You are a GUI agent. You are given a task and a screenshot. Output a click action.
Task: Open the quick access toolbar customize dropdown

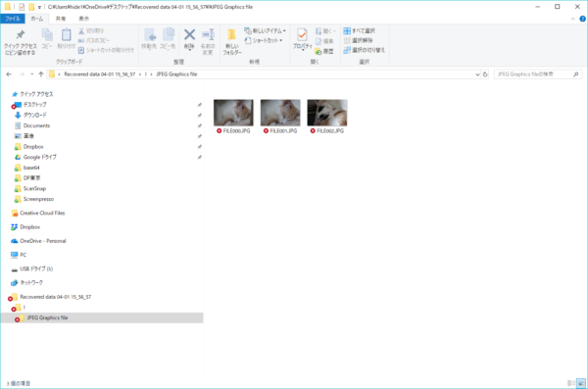[39, 7]
